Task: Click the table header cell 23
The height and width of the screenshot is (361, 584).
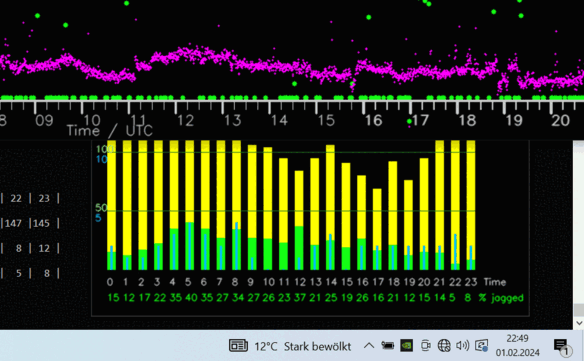Action: pyautogui.click(x=44, y=198)
